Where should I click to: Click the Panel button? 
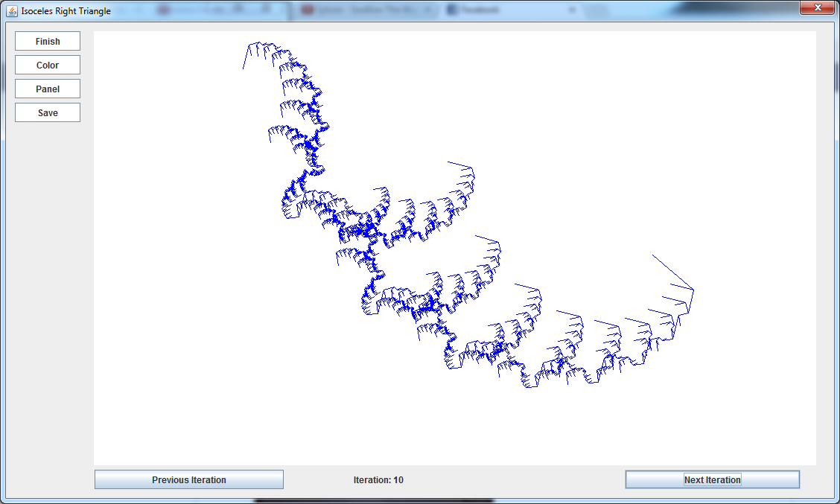[48, 89]
